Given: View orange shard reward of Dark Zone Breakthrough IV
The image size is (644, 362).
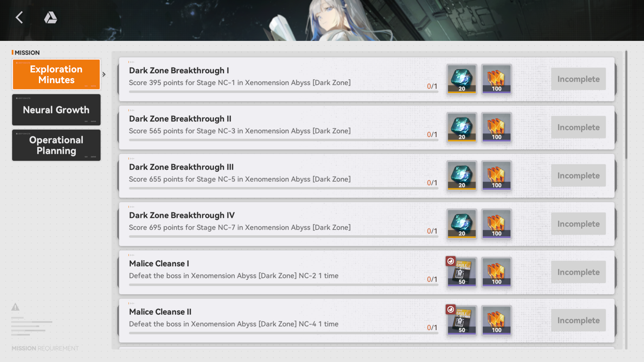Looking at the screenshot, I should pyautogui.click(x=497, y=224).
